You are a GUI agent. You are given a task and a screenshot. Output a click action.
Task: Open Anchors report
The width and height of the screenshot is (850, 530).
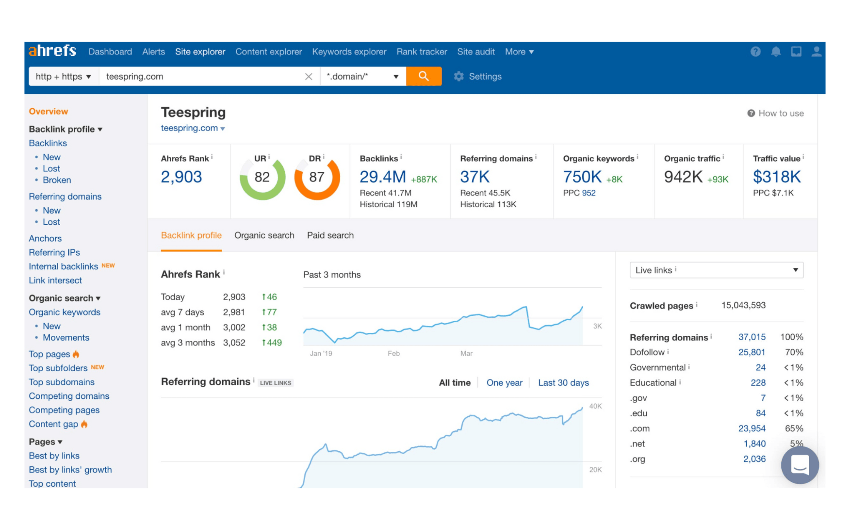(45, 238)
